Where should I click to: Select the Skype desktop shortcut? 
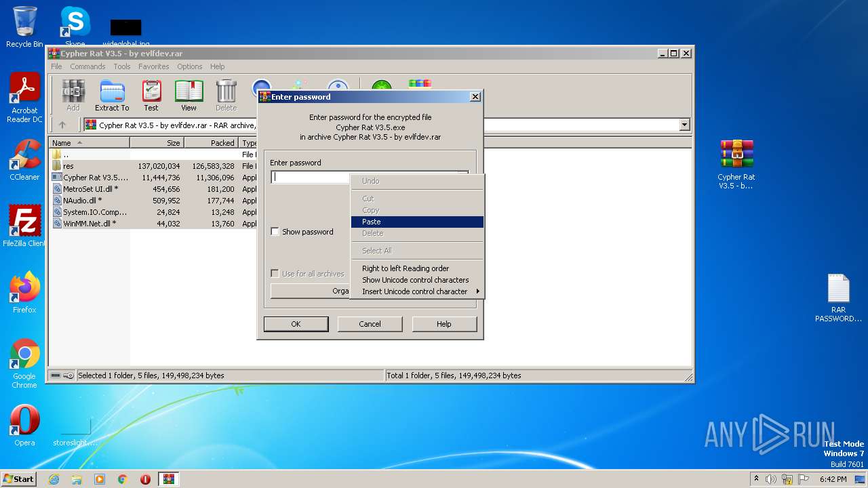[x=75, y=27]
